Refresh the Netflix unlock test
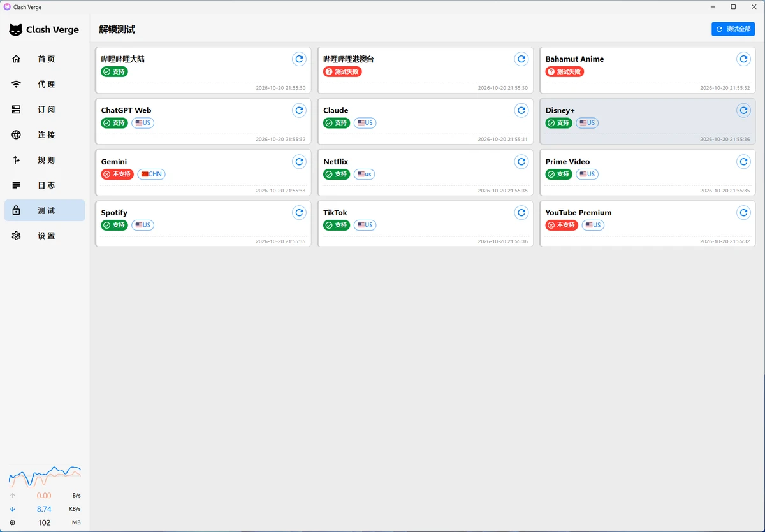This screenshot has width=765, height=532. click(x=521, y=162)
